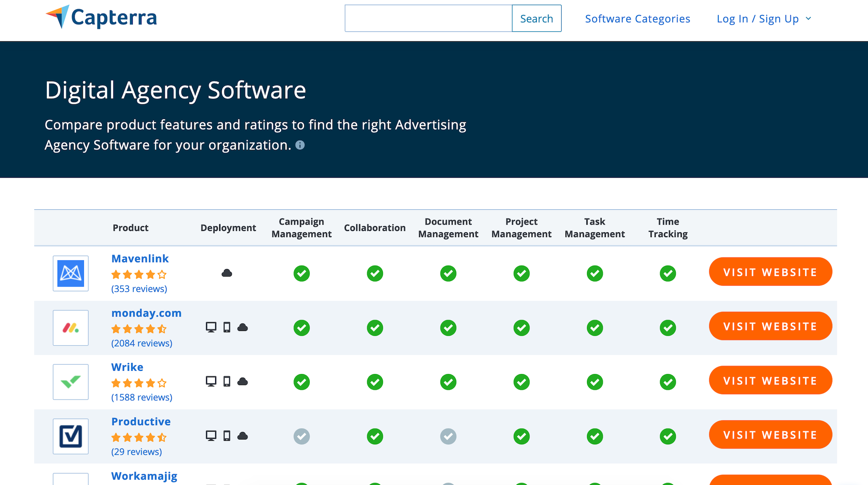Screen dimensions: 868x485
Task: Click the Capterra logo
Action: click(x=101, y=17)
